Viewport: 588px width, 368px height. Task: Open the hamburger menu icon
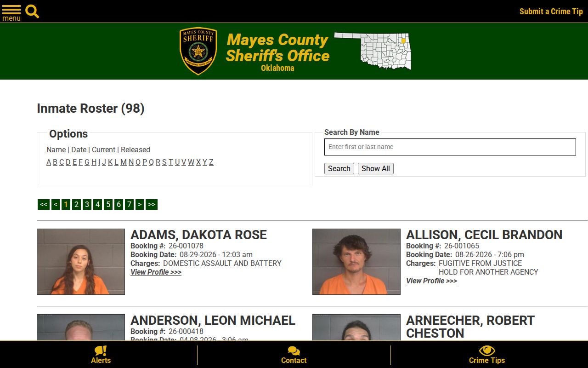tap(11, 12)
